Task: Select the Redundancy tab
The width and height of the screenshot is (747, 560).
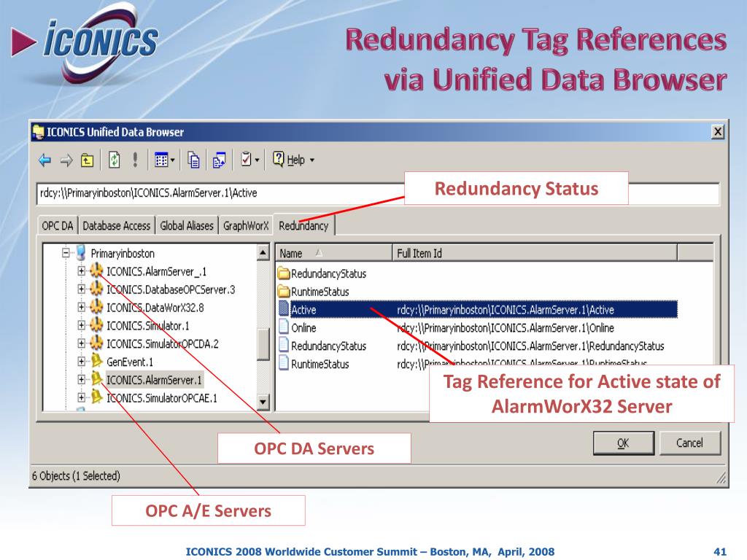Action: (304, 225)
